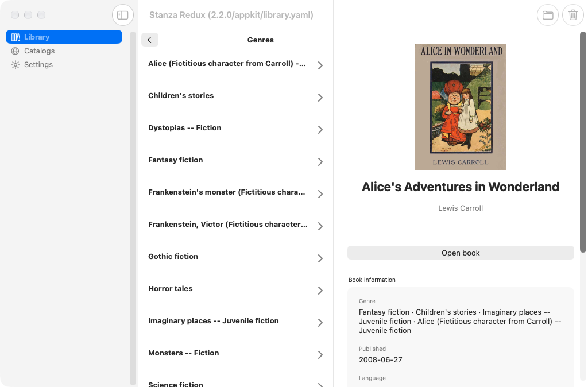Viewport: 588px width, 387px height.
Task: Select Library in the sidebar
Action: coord(64,37)
